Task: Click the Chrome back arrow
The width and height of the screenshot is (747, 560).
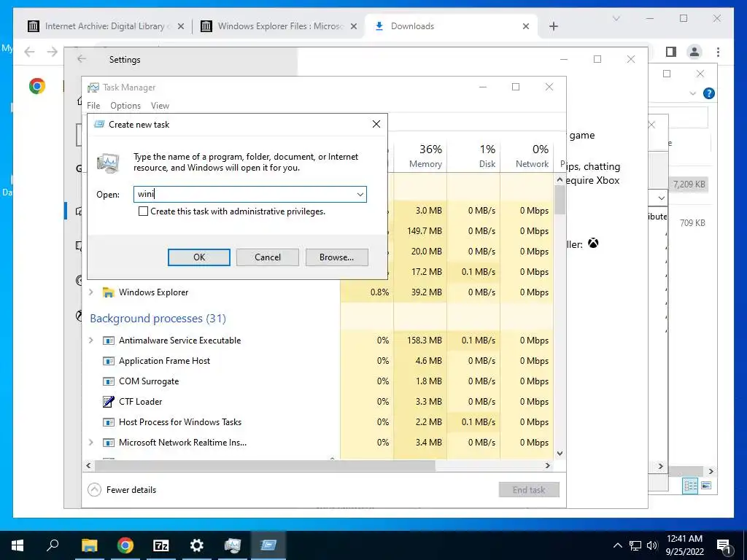Action: click(x=29, y=52)
